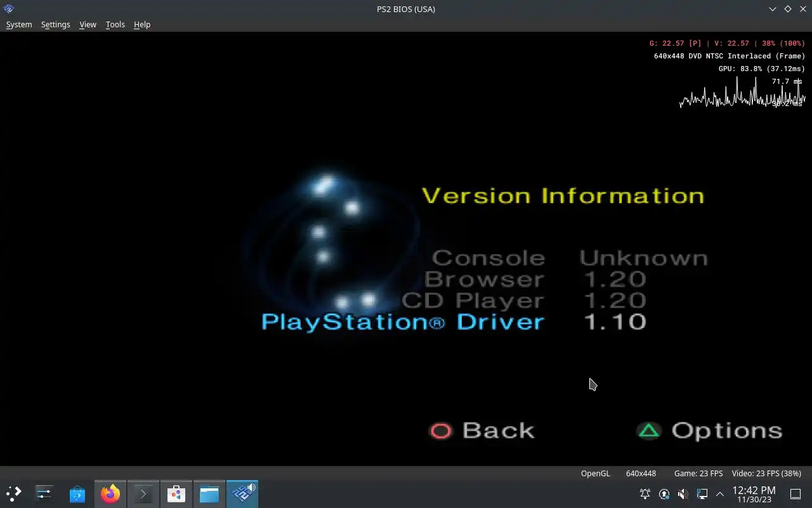The image size is (812, 508).
Task: Select the Back label
Action: (x=499, y=431)
